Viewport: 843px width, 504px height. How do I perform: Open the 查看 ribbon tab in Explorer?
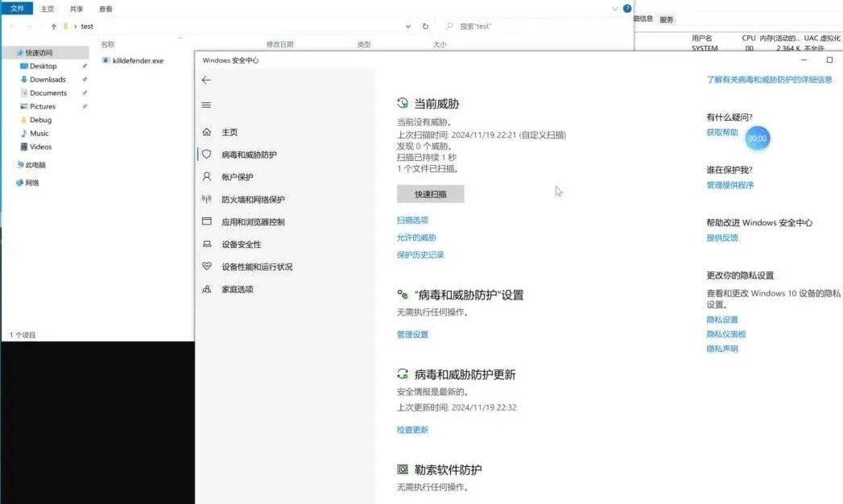(x=106, y=9)
